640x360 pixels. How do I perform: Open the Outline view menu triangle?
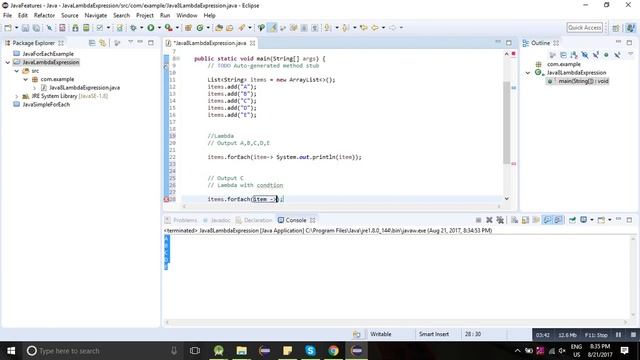[x=630, y=54]
